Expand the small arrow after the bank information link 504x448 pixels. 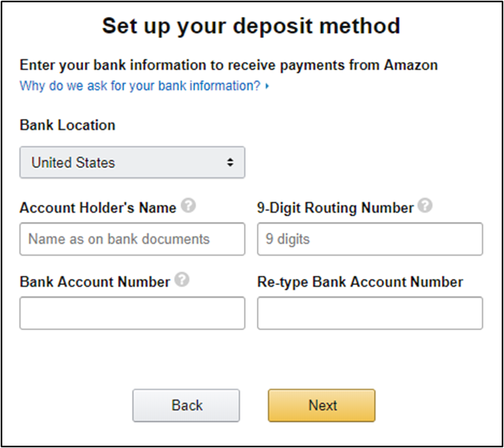[x=267, y=86]
